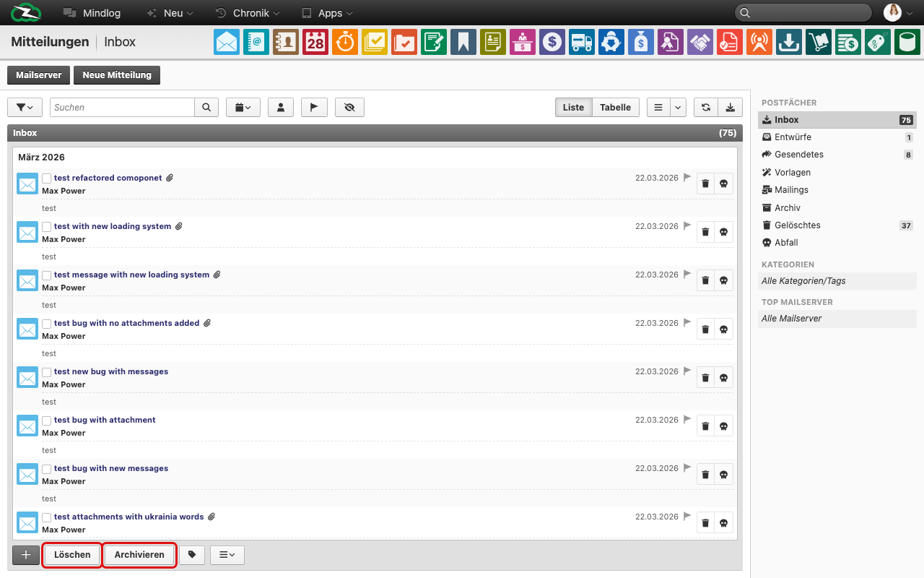Open the green notepad pencil icon
Screen dimensions: 924x578
click(x=434, y=42)
